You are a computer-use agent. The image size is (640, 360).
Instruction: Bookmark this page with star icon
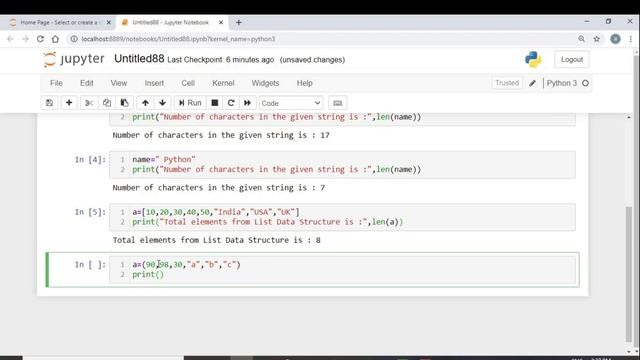click(597, 39)
